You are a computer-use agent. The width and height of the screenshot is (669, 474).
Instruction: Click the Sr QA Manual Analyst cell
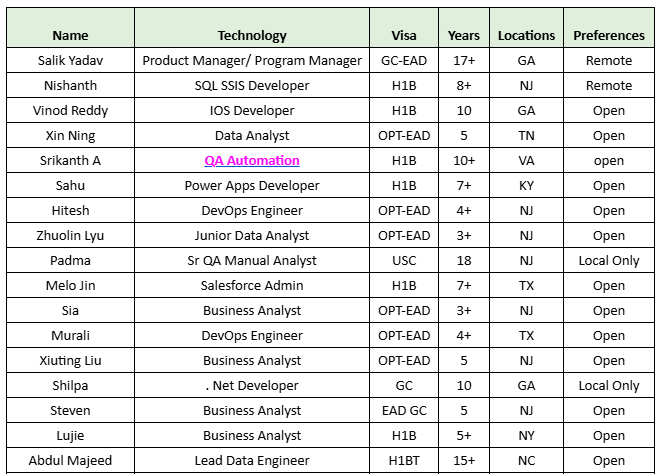(x=252, y=260)
